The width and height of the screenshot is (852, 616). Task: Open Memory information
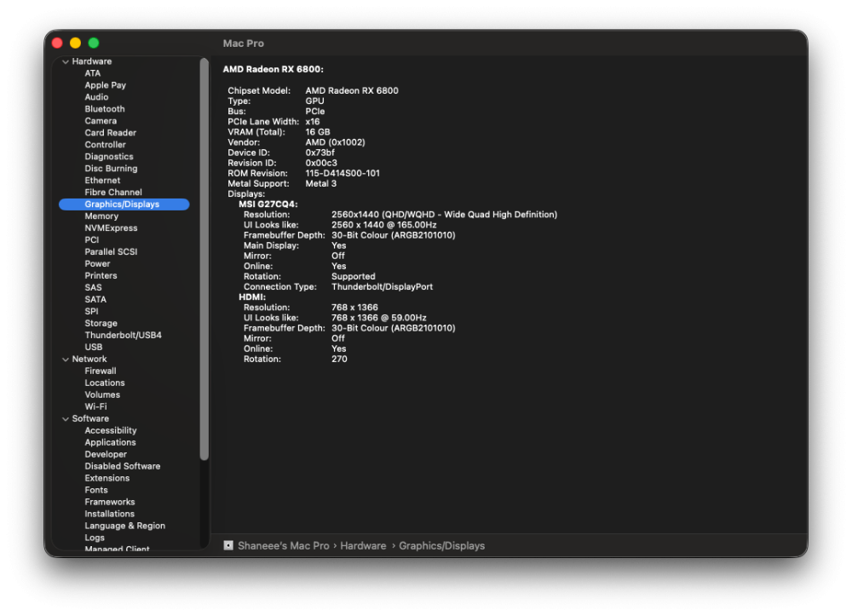click(101, 216)
